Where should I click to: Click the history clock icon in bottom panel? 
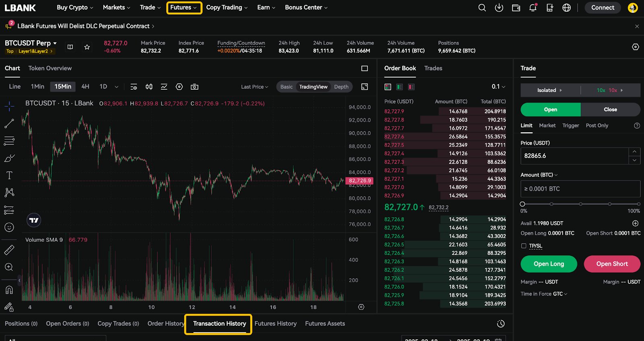pos(501,324)
